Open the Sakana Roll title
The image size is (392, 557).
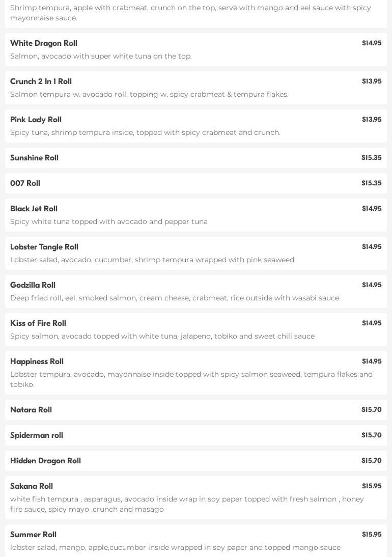coord(32,486)
